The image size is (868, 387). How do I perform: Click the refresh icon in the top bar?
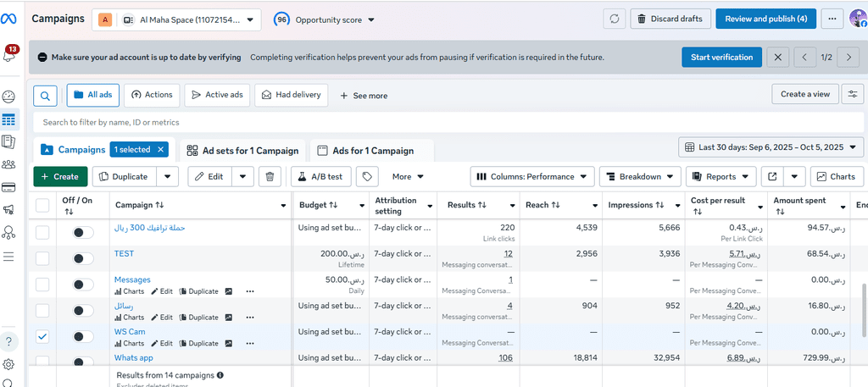coord(615,19)
